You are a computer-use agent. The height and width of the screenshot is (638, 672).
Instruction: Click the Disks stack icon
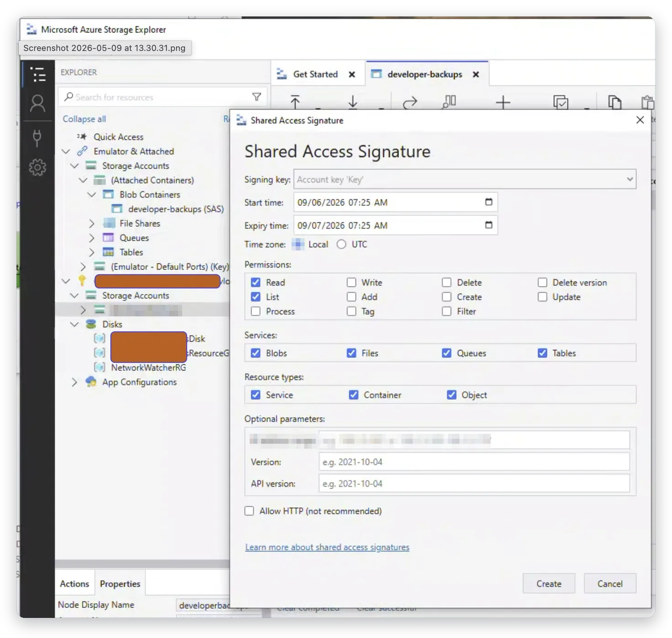[91, 324]
